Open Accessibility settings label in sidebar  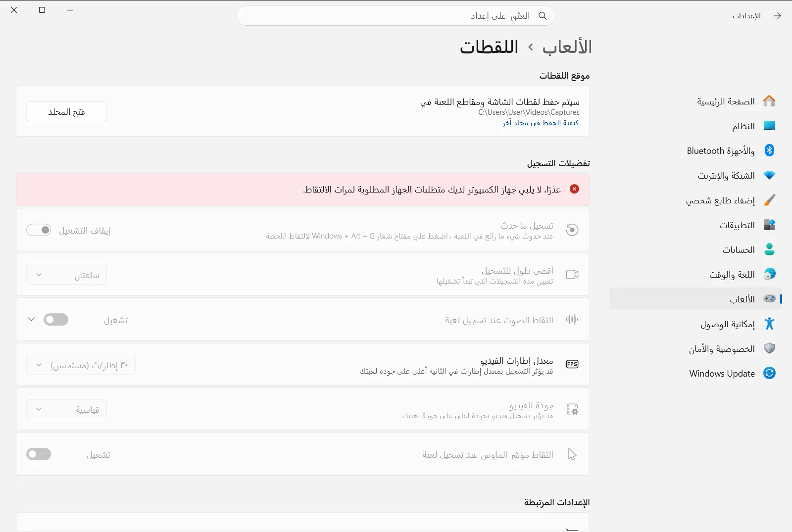click(x=727, y=324)
